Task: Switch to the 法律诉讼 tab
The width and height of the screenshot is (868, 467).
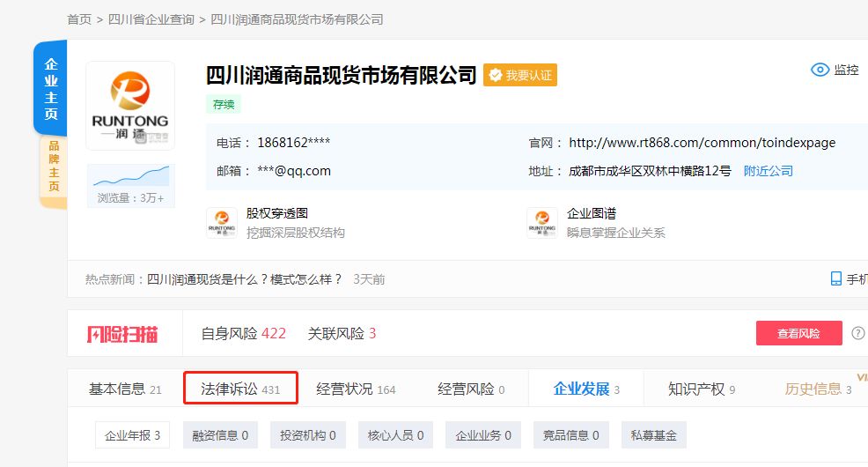Action: [240, 389]
